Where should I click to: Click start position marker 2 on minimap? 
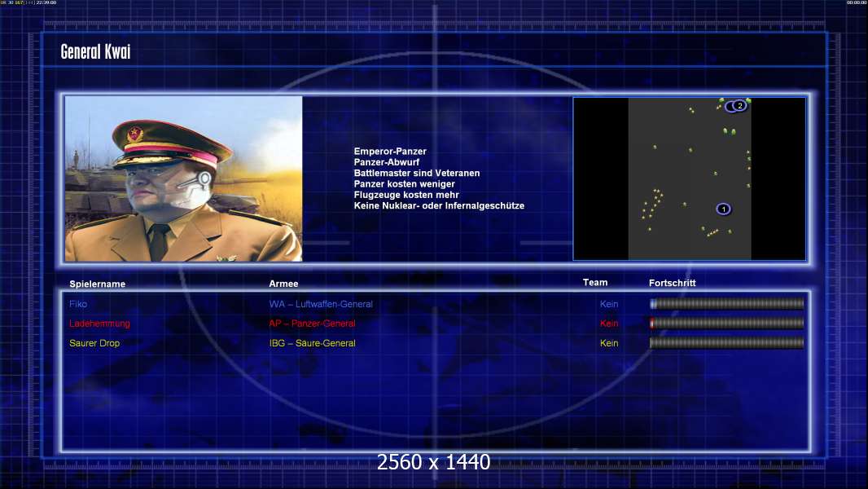pos(739,105)
